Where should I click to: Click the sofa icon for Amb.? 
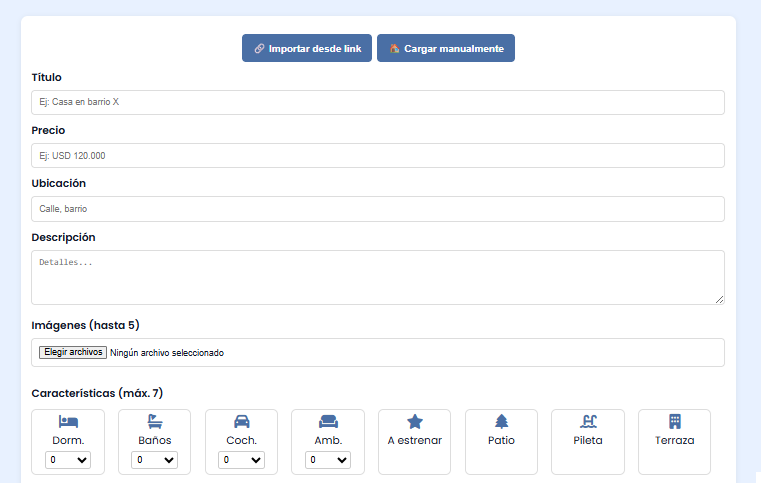coord(328,421)
